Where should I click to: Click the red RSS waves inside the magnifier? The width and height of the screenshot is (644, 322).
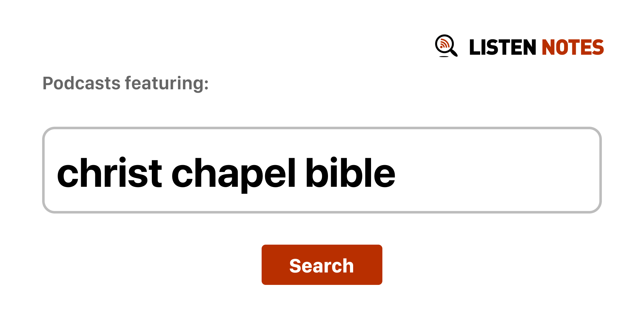444,44
